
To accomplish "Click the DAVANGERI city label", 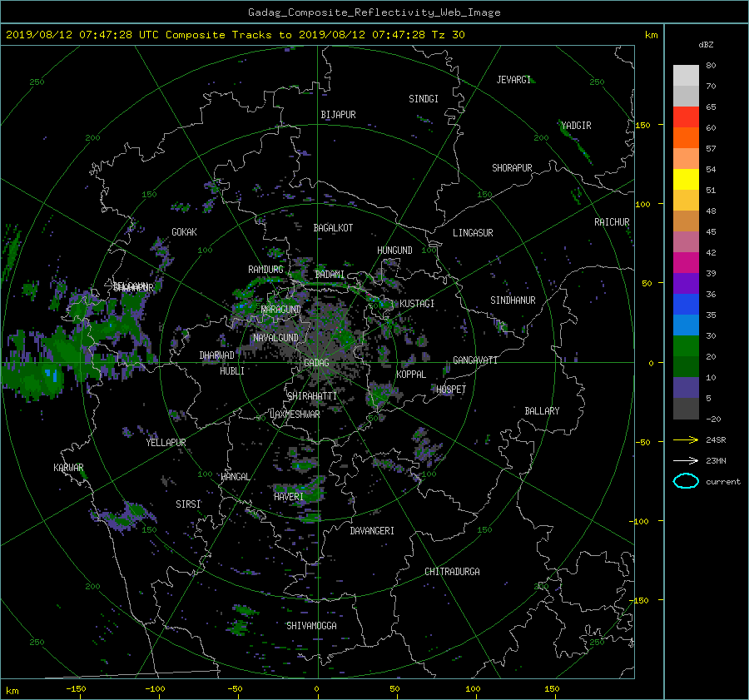I will 372,531.
